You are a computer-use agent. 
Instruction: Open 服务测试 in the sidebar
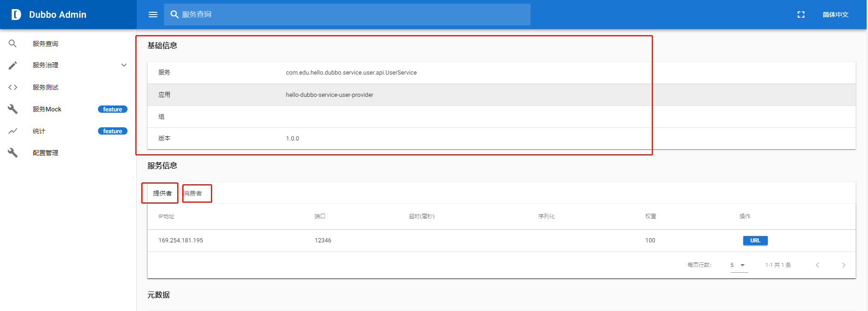point(46,87)
